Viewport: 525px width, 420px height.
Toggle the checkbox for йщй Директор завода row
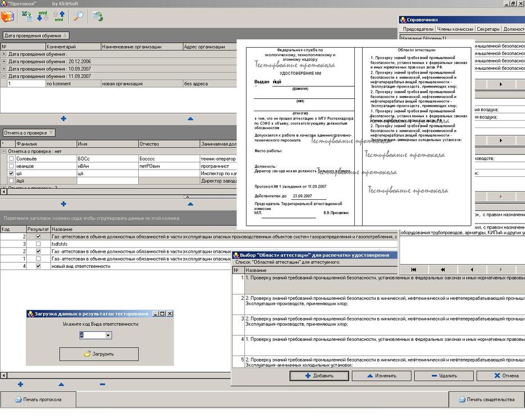coord(11,181)
